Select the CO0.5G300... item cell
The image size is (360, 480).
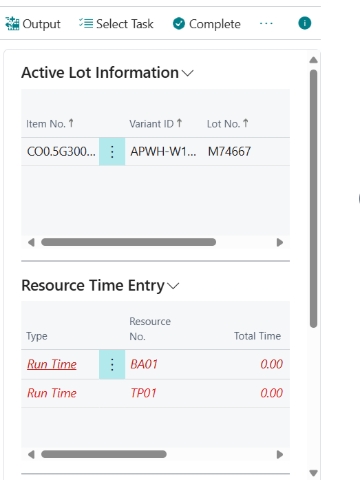click(61, 152)
